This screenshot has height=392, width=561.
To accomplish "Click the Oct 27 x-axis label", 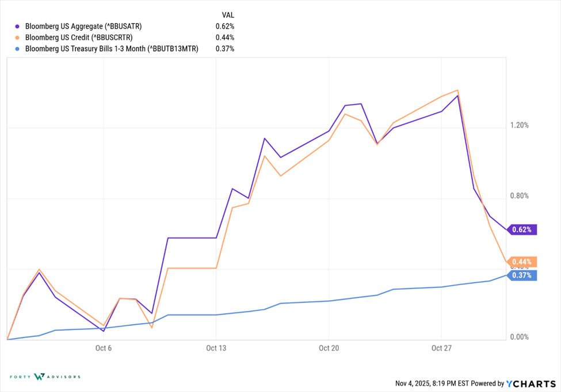I will tap(441, 348).
